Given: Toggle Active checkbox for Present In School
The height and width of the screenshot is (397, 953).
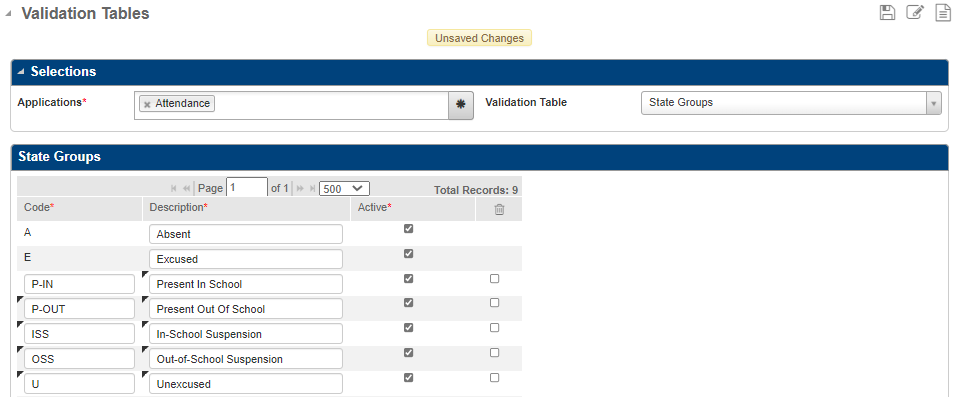Looking at the screenshot, I should point(408,278).
